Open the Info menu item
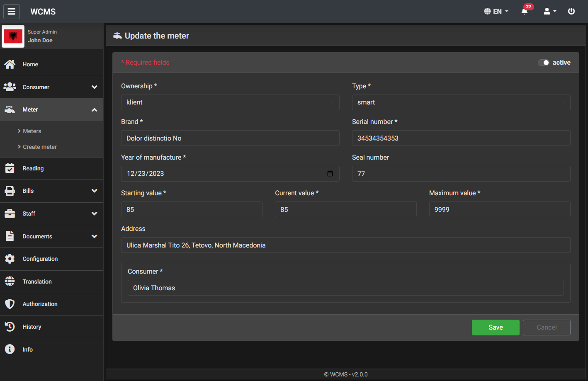 pos(51,349)
